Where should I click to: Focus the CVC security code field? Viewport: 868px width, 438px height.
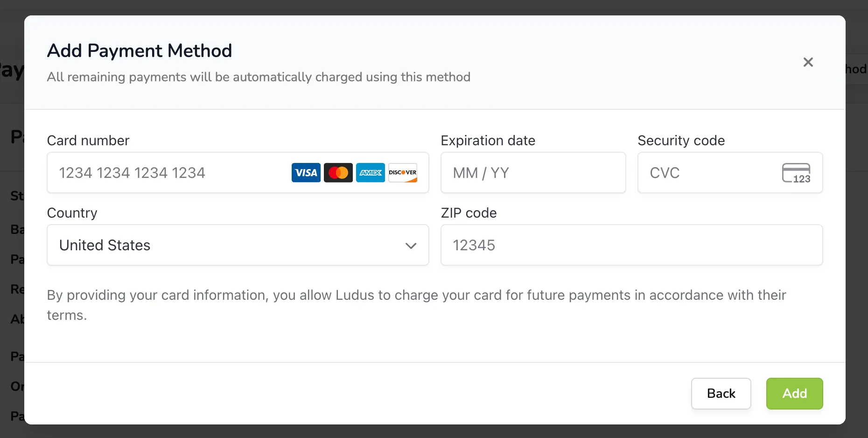(730, 173)
